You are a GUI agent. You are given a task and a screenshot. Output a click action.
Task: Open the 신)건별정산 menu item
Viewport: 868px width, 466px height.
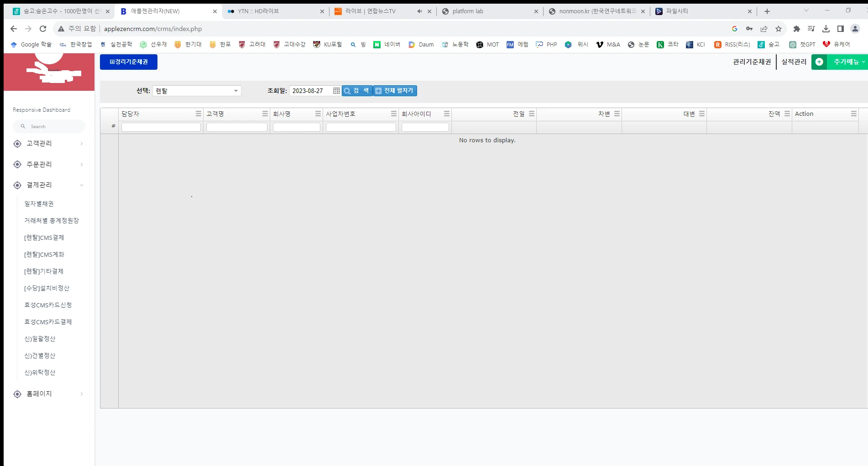click(x=40, y=356)
